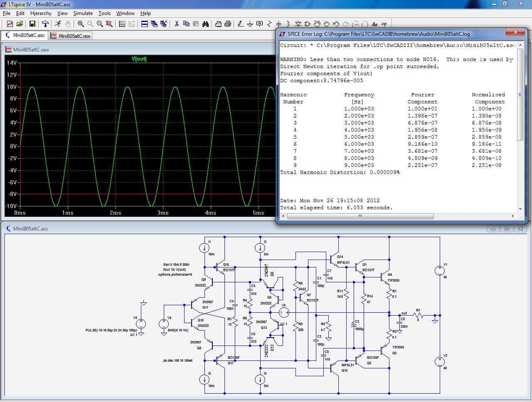532x402 pixels.
Task: Cut with the scissors icon
Action: [x=177, y=24]
